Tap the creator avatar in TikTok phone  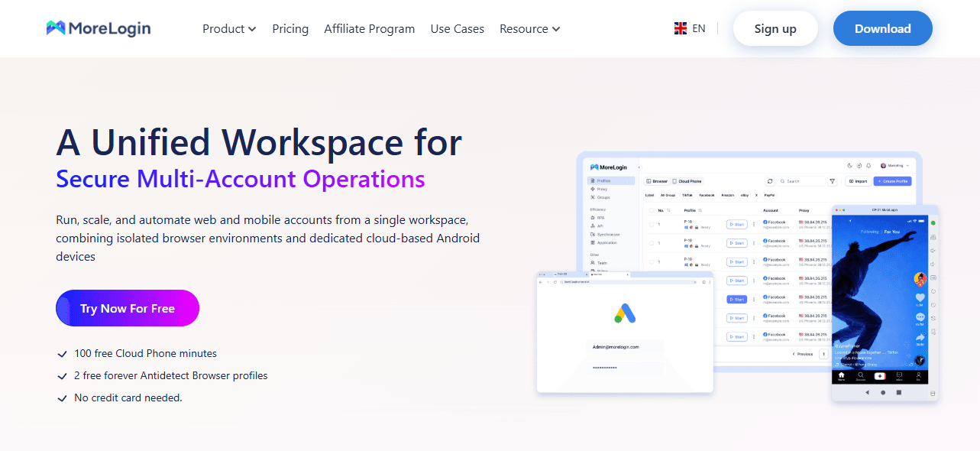click(x=920, y=279)
